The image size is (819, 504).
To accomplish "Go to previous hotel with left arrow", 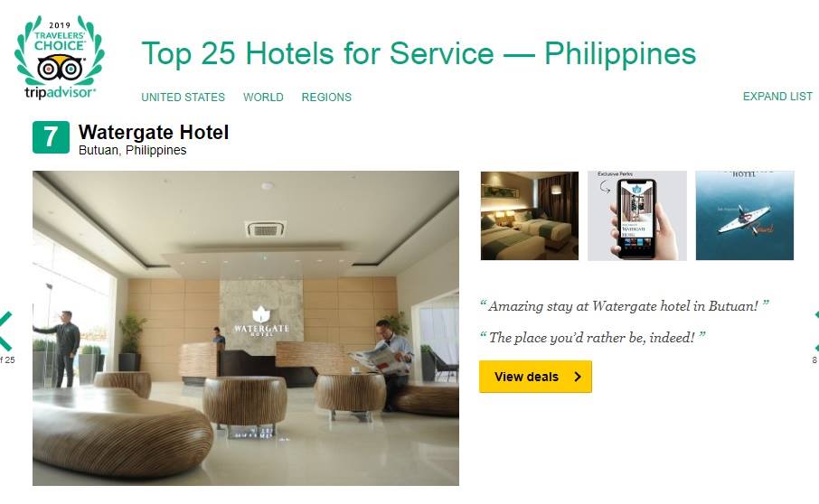I will 5,331.
